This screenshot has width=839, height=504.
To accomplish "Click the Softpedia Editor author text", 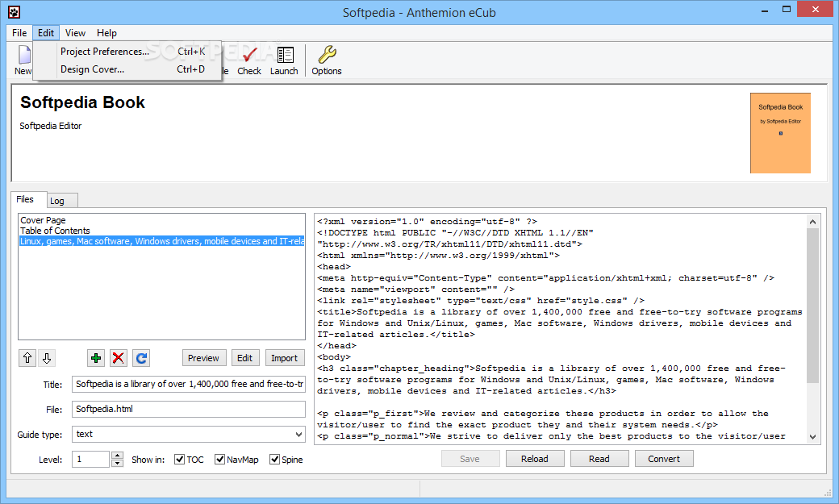I will click(51, 126).
